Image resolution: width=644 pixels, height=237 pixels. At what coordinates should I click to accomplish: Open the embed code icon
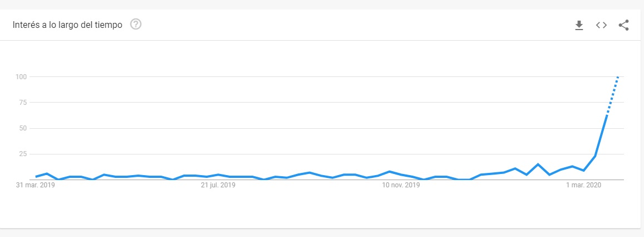pos(601,25)
